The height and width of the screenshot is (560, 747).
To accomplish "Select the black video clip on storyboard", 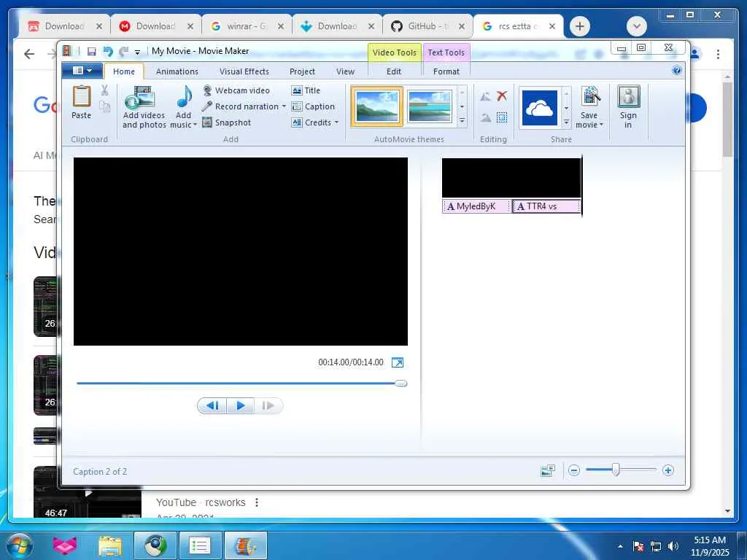I will tap(511, 178).
